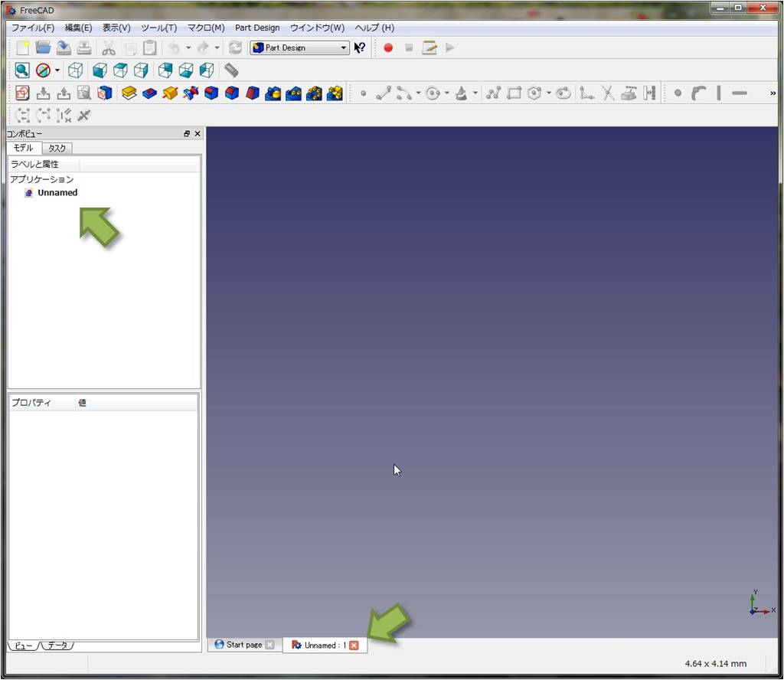Click the Groove tool icon
This screenshot has width=784, height=680.
(x=191, y=93)
